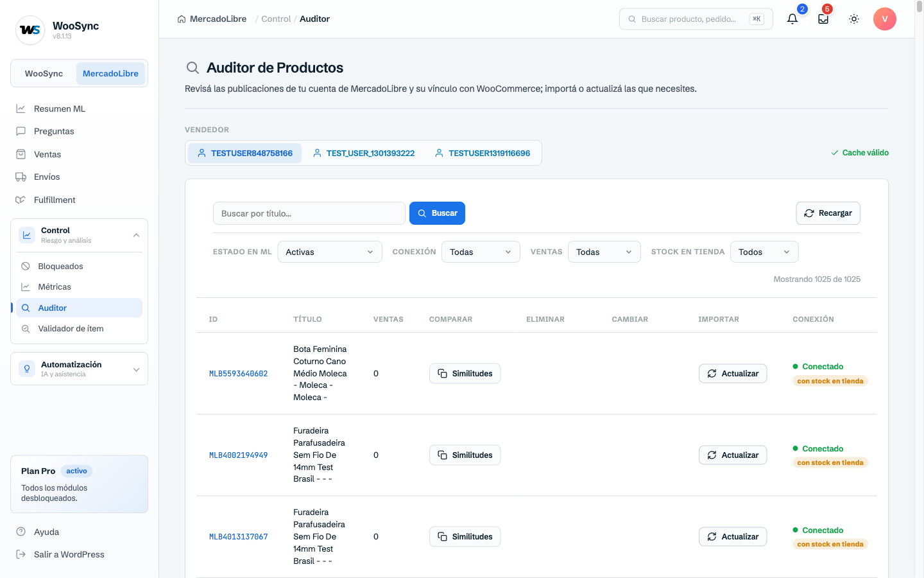Select vendor TESTUSER848758166
The height and width of the screenshot is (578, 924).
(244, 153)
